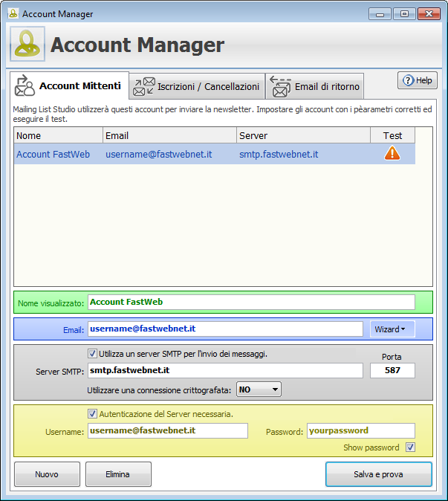Click the Username input field
The image size is (448, 501).
click(168, 430)
